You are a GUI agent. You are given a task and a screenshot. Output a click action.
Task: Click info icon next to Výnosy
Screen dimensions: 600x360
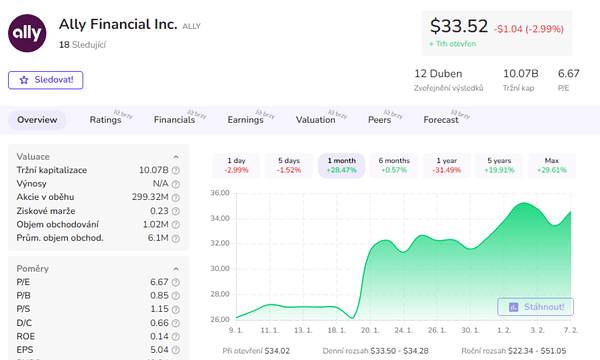tap(176, 184)
